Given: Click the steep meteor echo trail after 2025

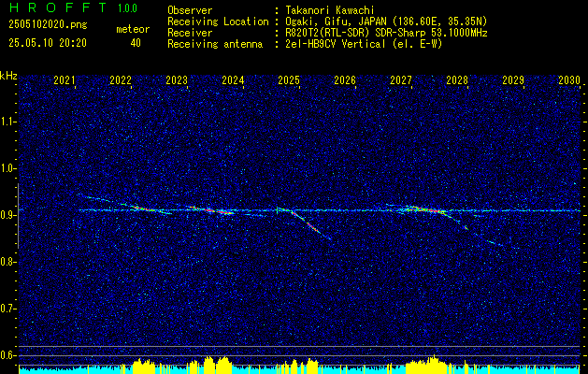Looking at the screenshot, I should tap(310, 224).
